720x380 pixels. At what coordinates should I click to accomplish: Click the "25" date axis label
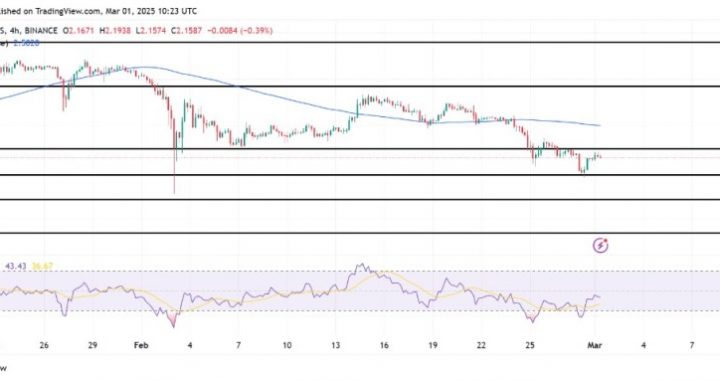pyautogui.click(x=530, y=345)
